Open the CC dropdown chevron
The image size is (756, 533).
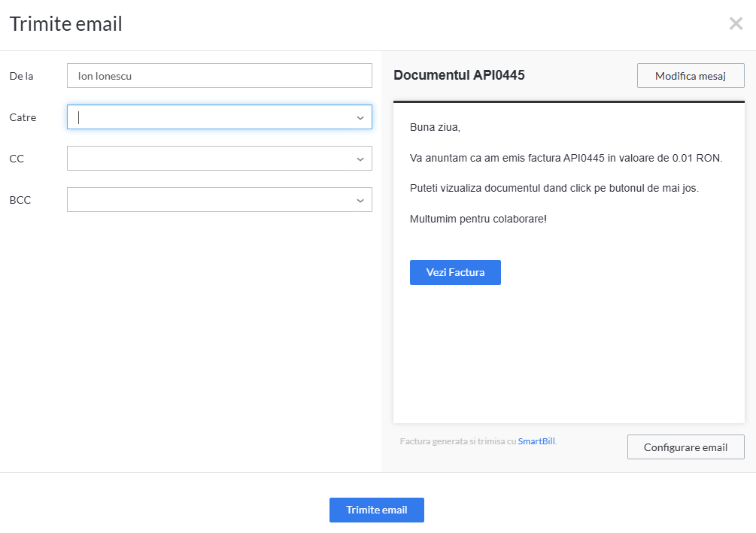click(360, 159)
